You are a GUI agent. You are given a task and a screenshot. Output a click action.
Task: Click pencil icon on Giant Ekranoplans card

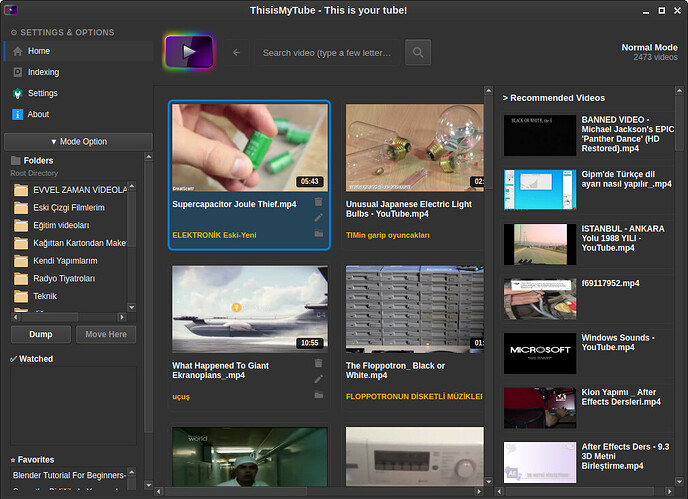[319, 379]
